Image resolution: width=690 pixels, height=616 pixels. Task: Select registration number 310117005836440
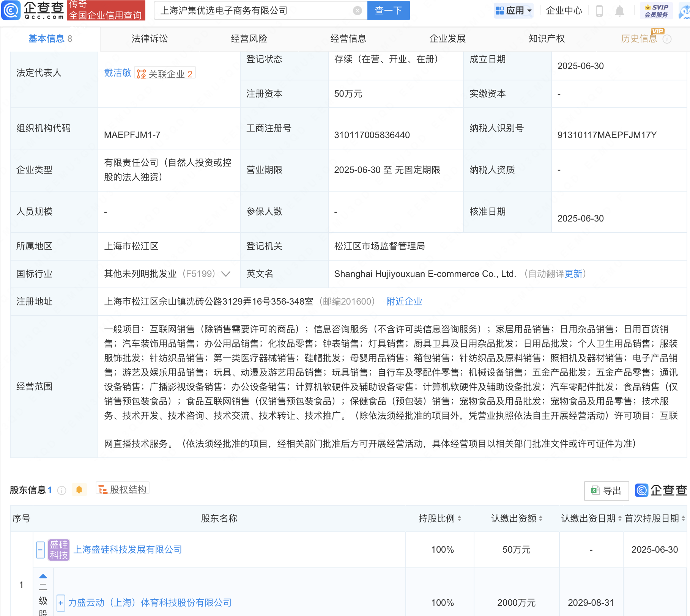pos(372,135)
